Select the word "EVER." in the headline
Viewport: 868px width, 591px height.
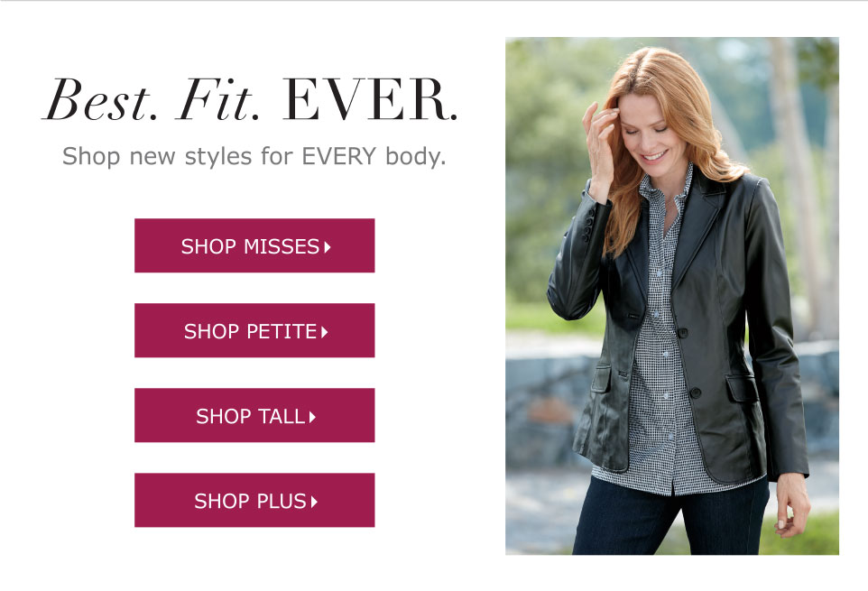pyautogui.click(x=368, y=102)
